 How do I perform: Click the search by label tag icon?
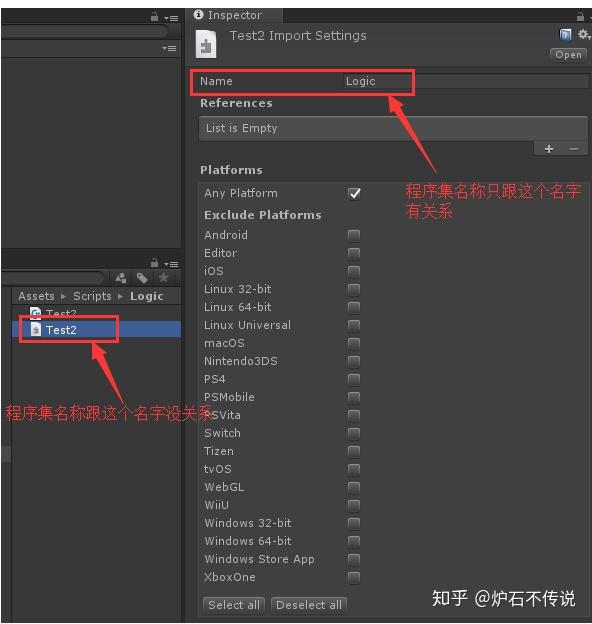142,278
